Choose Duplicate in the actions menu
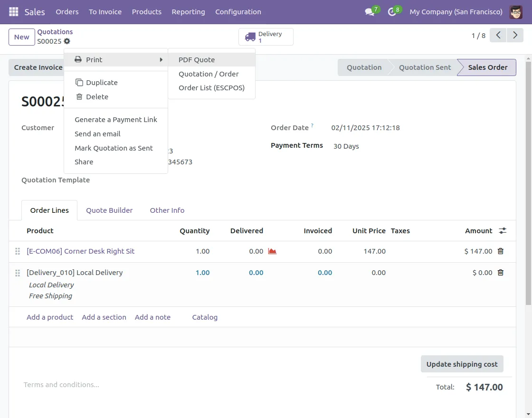The height and width of the screenshot is (418, 532). click(x=102, y=83)
